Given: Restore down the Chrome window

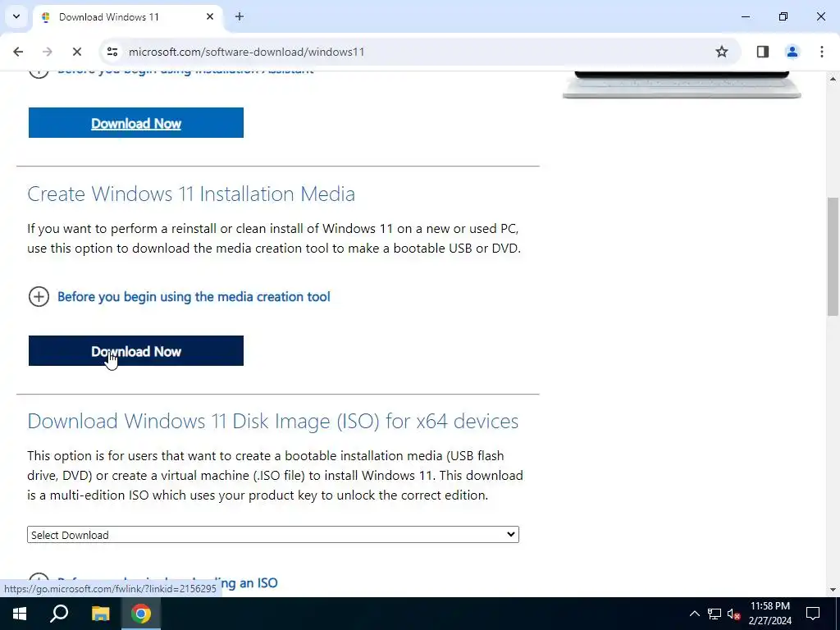Looking at the screenshot, I should click(x=783, y=16).
